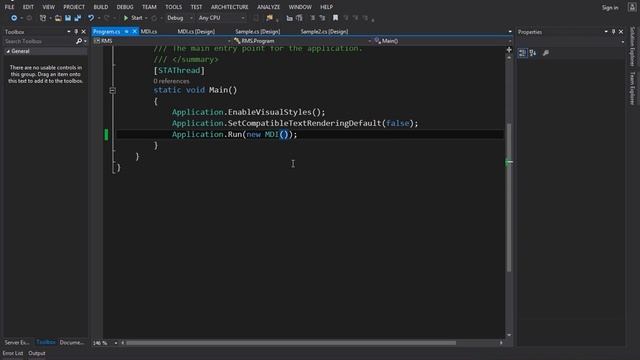640x360 pixels.
Task: Open the Solution Explorer side tab
Action: [632, 47]
